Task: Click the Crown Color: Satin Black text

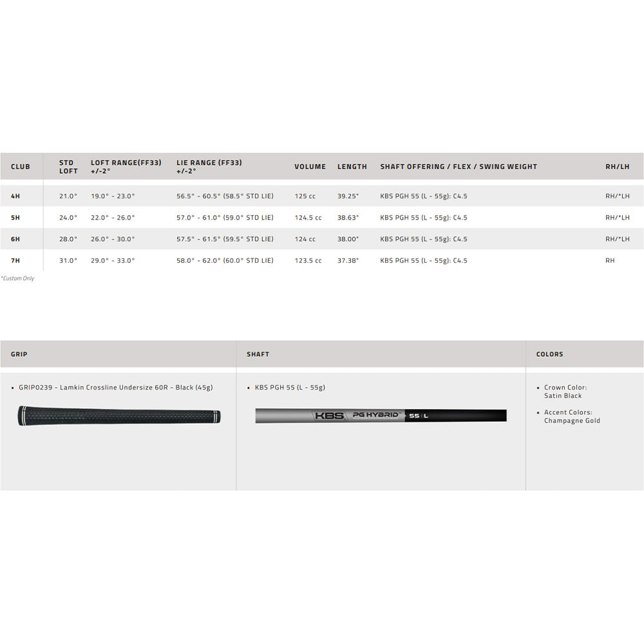Action: [565, 392]
